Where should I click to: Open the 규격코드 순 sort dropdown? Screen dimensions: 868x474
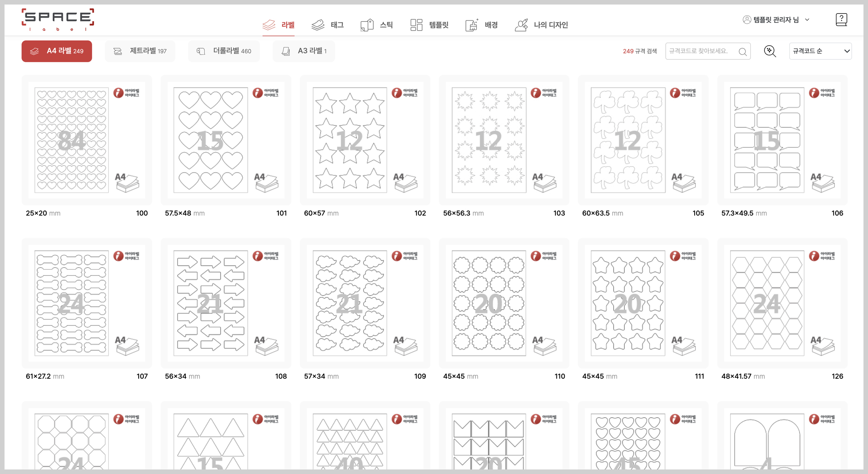821,51
